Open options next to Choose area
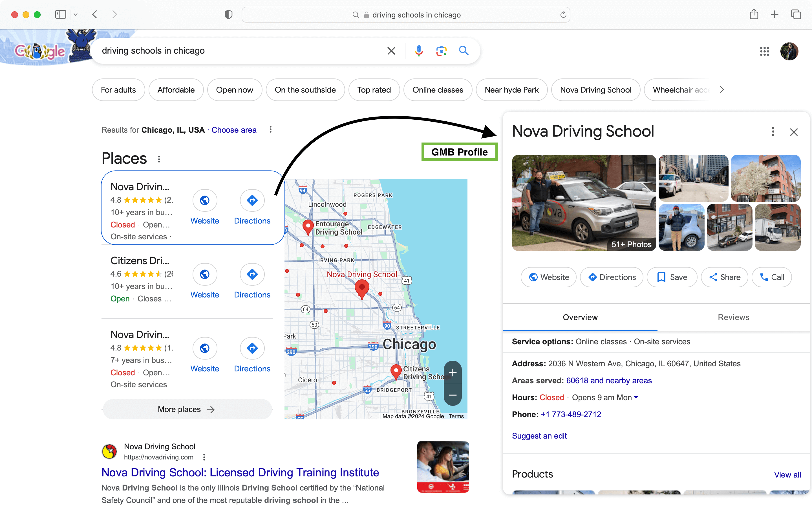The image size is (812, 508). tap(271, 130)
